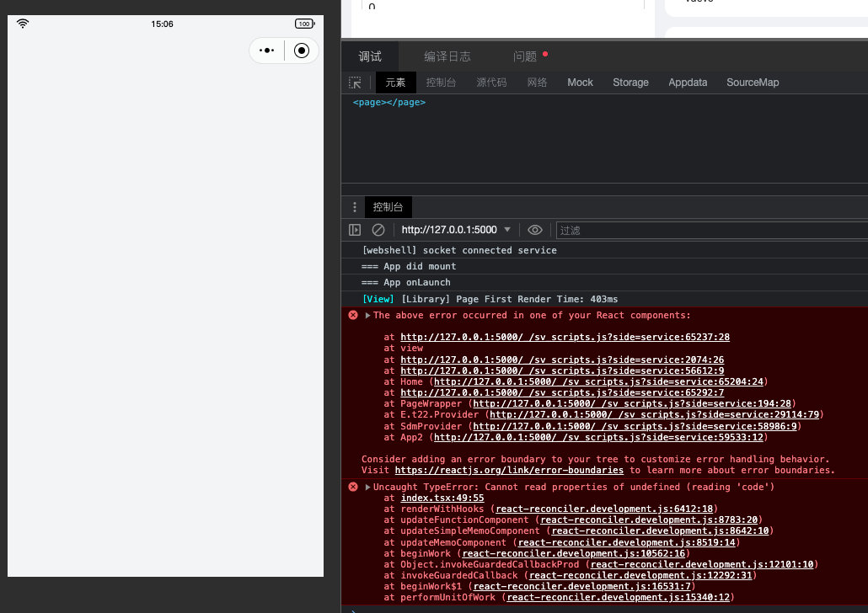The height and width of the screenshot is (613, 868).
Task: Open the Appdata panel tab
Action: [688, 83]
